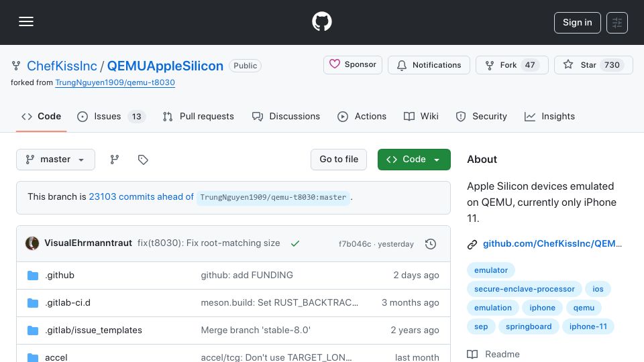Open the Security tab
The height and width of the screenshot is (362, 644).
point(482,117)
